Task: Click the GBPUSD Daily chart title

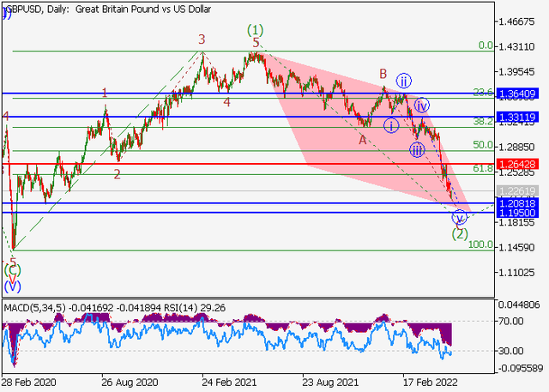Action: pyautogui.click(x=108, y=9)
